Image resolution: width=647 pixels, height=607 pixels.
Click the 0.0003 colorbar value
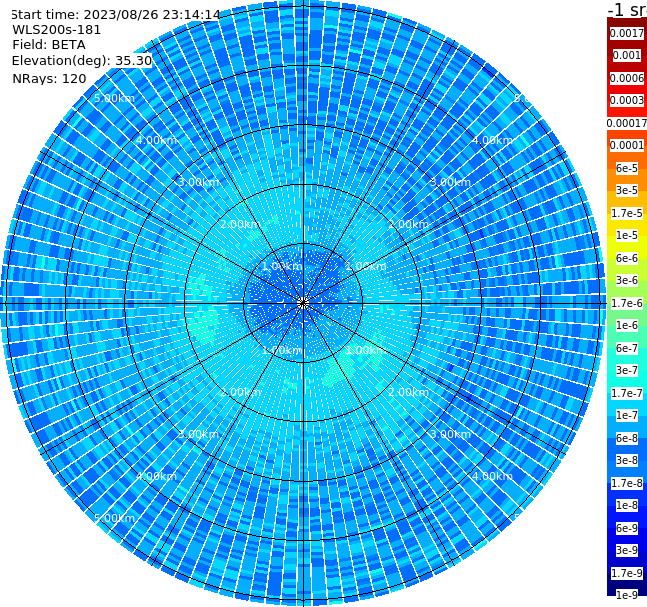pos(627,100)
